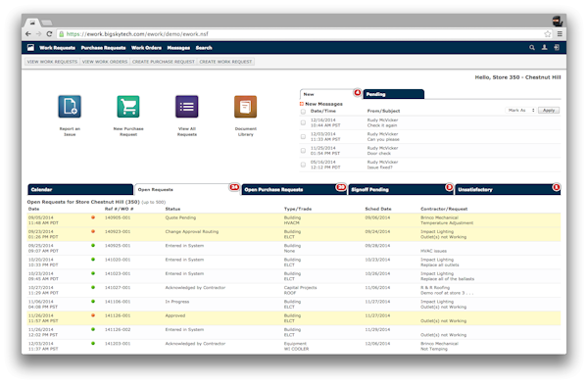
Task: Click orange status dot for 140923-001
Action: [x=93, y=231]
